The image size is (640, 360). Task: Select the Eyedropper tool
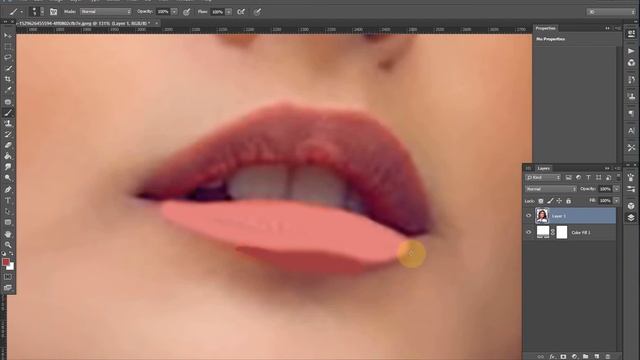click(x=8, y=90)
